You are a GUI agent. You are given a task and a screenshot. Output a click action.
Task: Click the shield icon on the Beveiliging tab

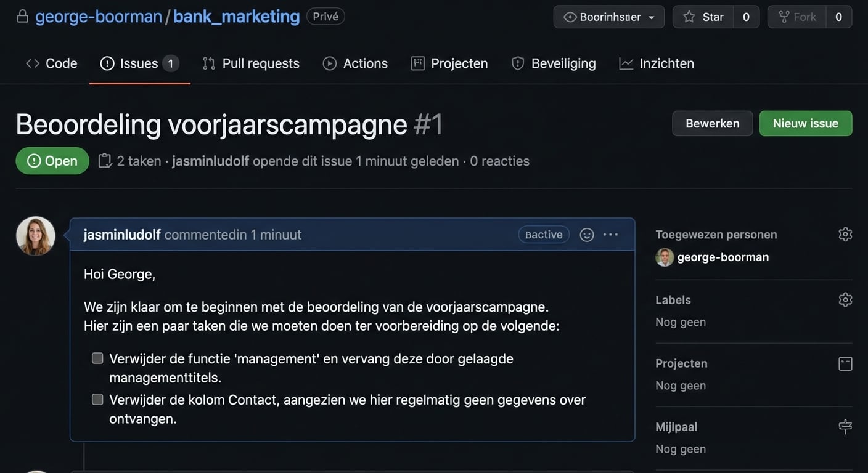[x=517, y=63]
